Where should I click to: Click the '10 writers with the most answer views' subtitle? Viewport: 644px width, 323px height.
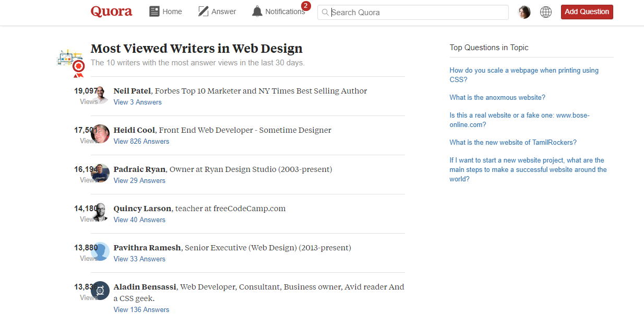(x=198, y=63)
